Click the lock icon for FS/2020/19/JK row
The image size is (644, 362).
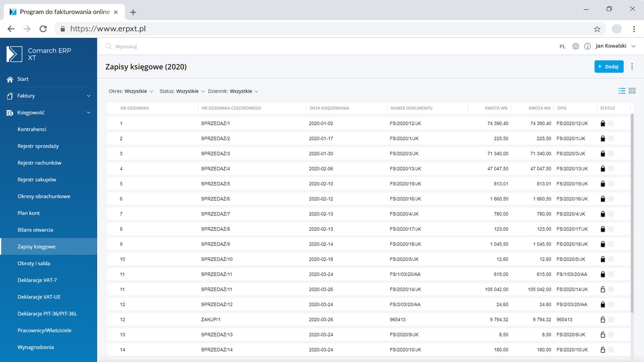tap(603, 184)
